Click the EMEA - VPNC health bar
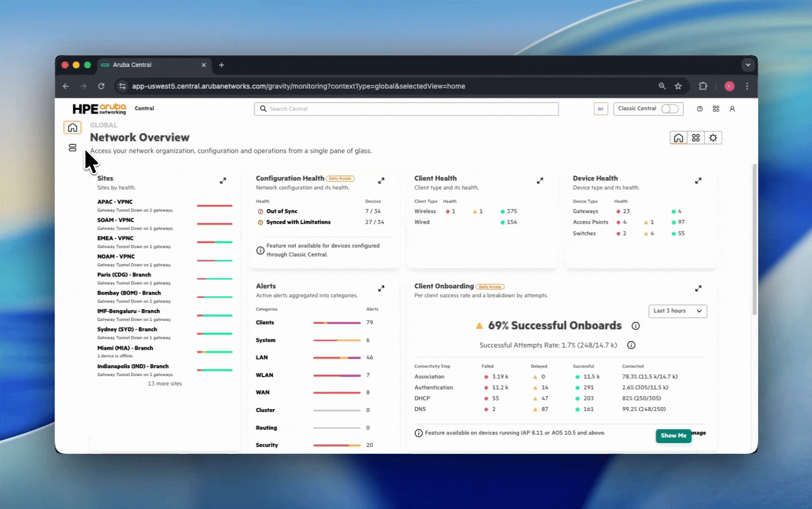The image size is (812, 509). (x=215, y=242)
